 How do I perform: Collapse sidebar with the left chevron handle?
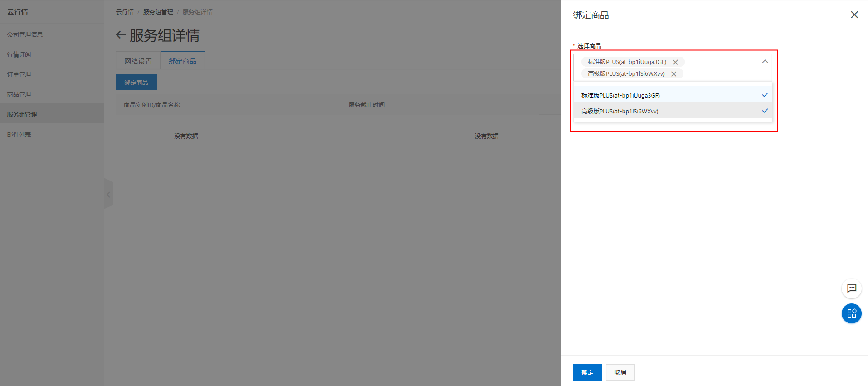pyautogui.click(x=108, y=194)
